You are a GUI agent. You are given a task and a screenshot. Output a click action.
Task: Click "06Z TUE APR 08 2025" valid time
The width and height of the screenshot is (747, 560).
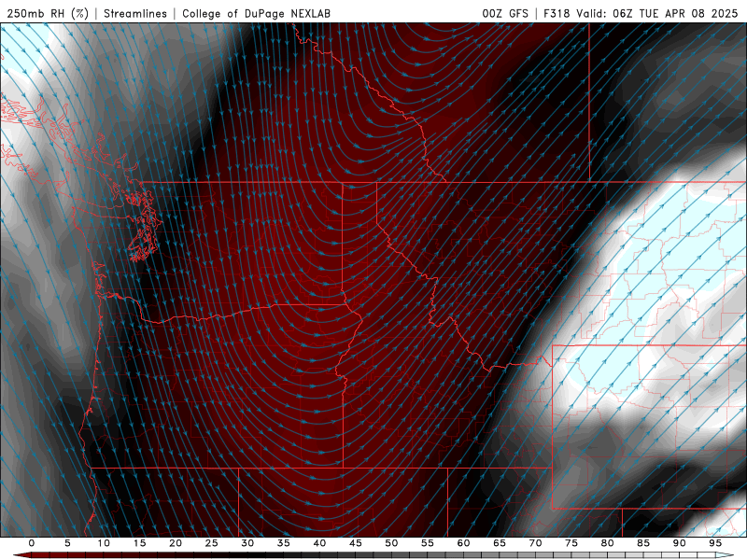[x=675, y=13]
